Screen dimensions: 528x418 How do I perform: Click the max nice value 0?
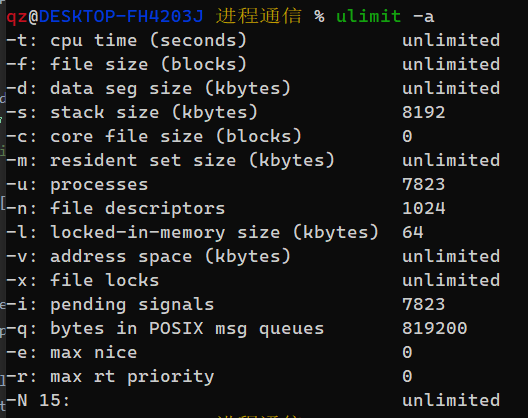[x=407, y=352]
